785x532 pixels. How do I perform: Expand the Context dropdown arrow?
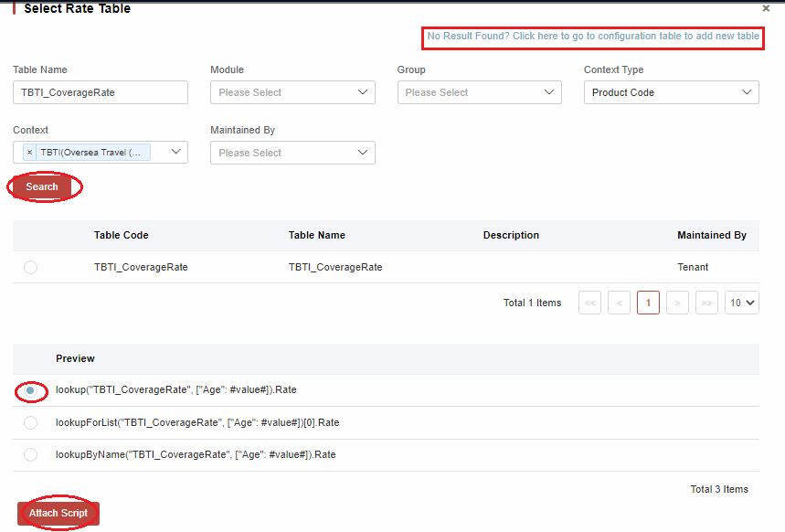[175, 152]
